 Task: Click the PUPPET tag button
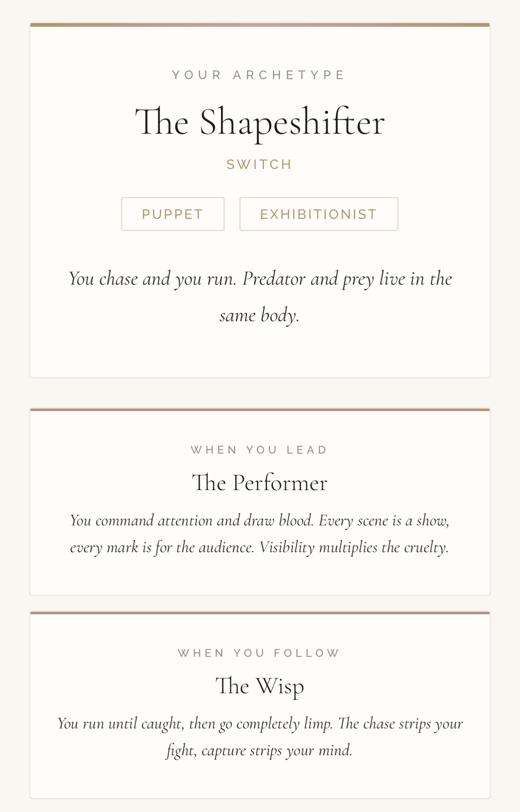click(173, 214)
